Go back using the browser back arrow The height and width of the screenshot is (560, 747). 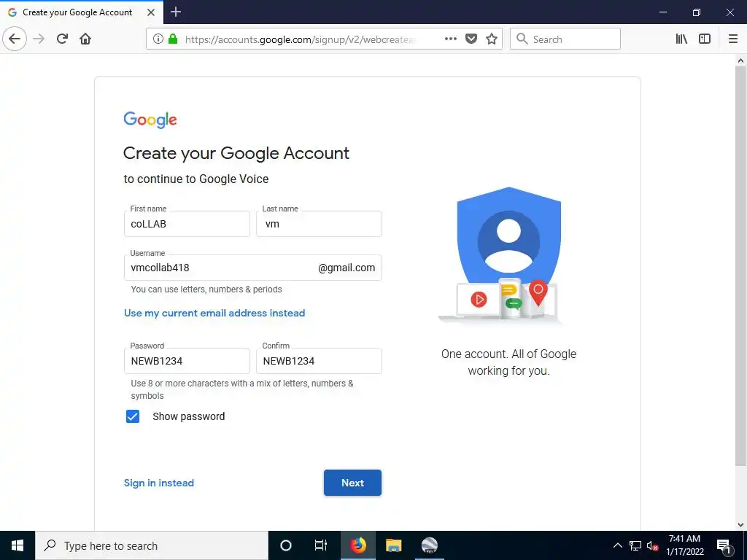click(x=15, y=39)
